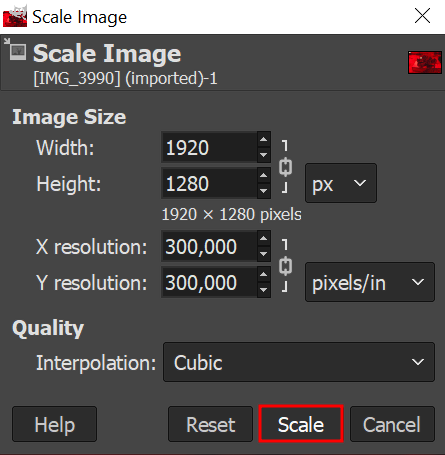445x455 pixels.
Task: Click the Scale Image dialog header icon
Action: tap(16, 50)
